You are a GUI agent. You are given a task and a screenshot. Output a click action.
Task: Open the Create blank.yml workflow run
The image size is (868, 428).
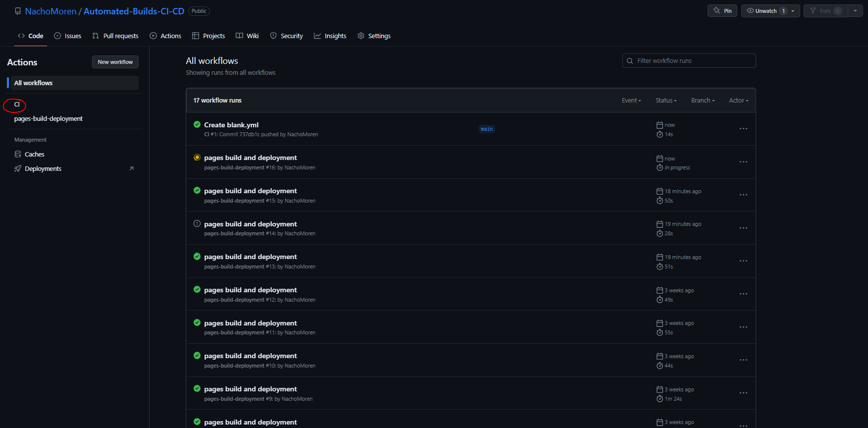231,125
